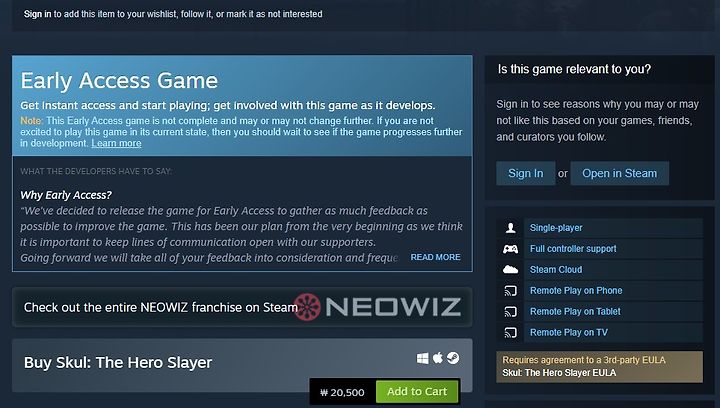Open the Early Access Learn more link
This screenshot has height=408, width=720.
coord(116,143)
